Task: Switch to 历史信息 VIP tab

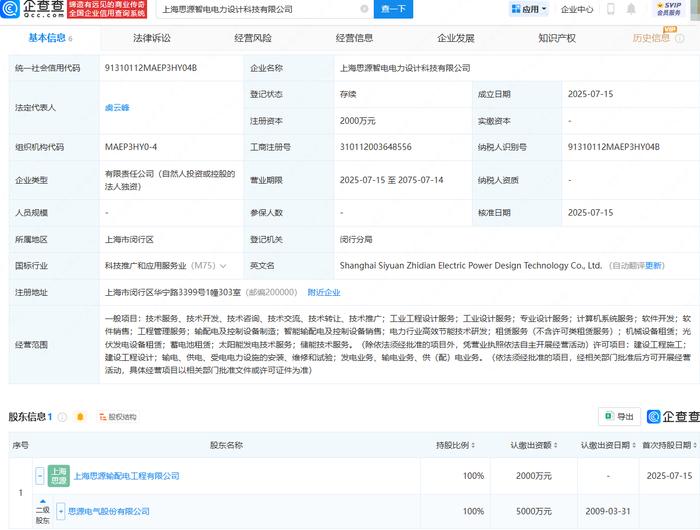Action: 651,38
